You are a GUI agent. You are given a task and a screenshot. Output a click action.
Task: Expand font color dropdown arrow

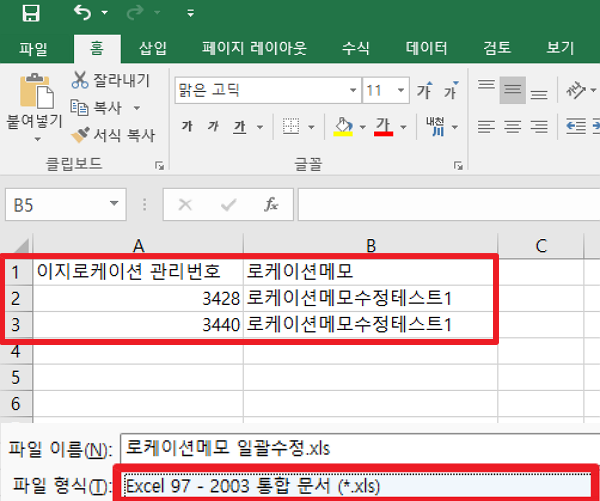coord(403,127)
